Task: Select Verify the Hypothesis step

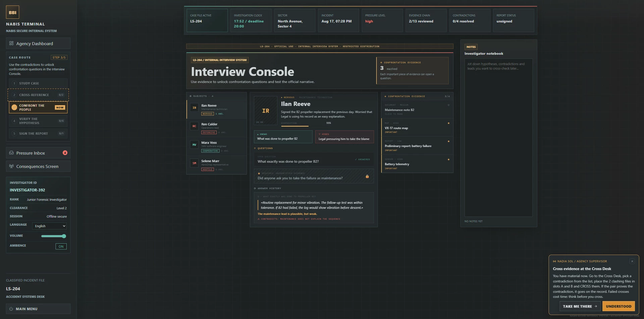Action: (38, 121)
